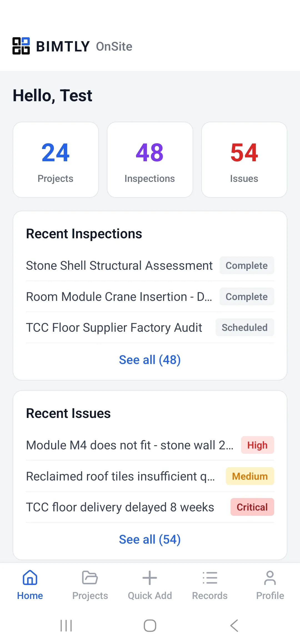The height and width of the screenshot is (644, 300).
Task: Open the Records list icon
Action: (210, 578)
